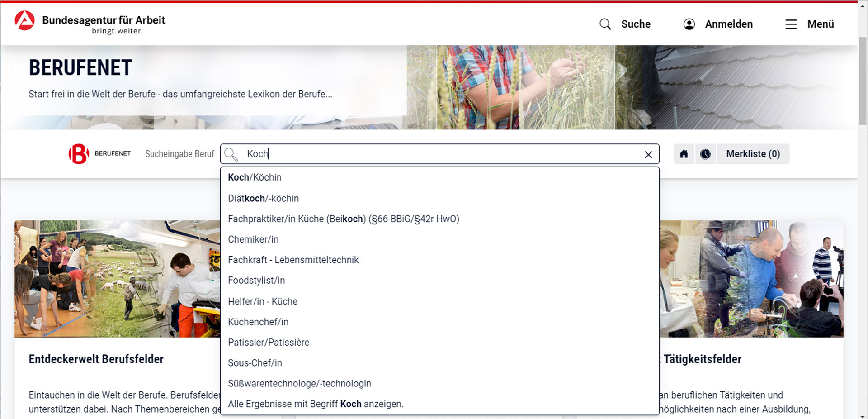Open Entdeckerwelt Berufsfelder image tile
868x419 pixels.
point(117,279)
